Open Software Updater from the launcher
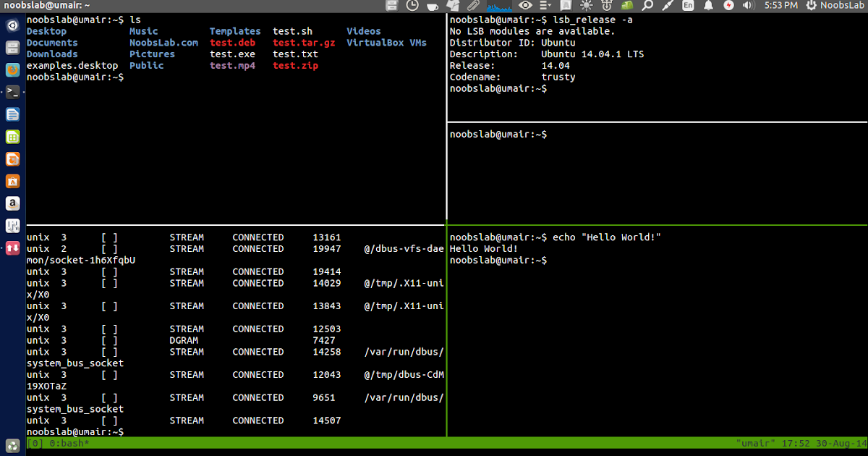The image size is (868, 456). (12, 248)
